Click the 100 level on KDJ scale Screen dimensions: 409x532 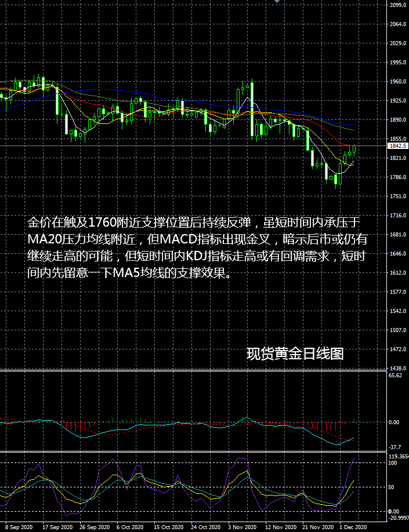coord(393,463)
